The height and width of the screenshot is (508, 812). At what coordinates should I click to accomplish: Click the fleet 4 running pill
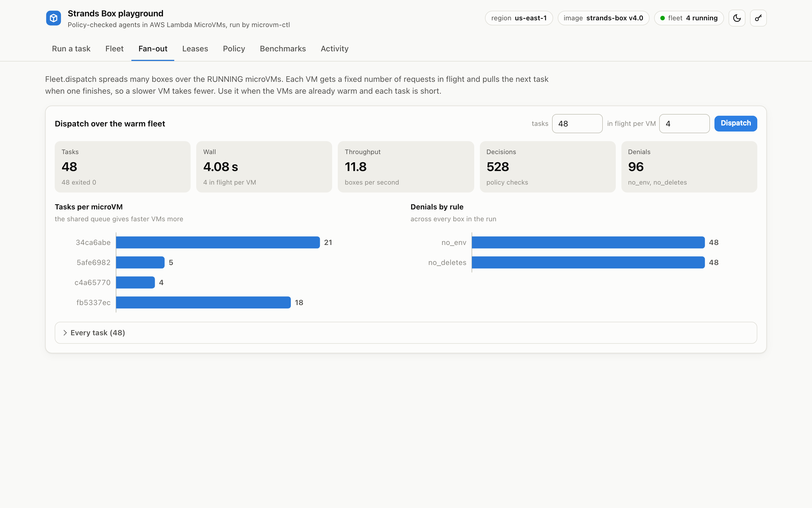689,18
